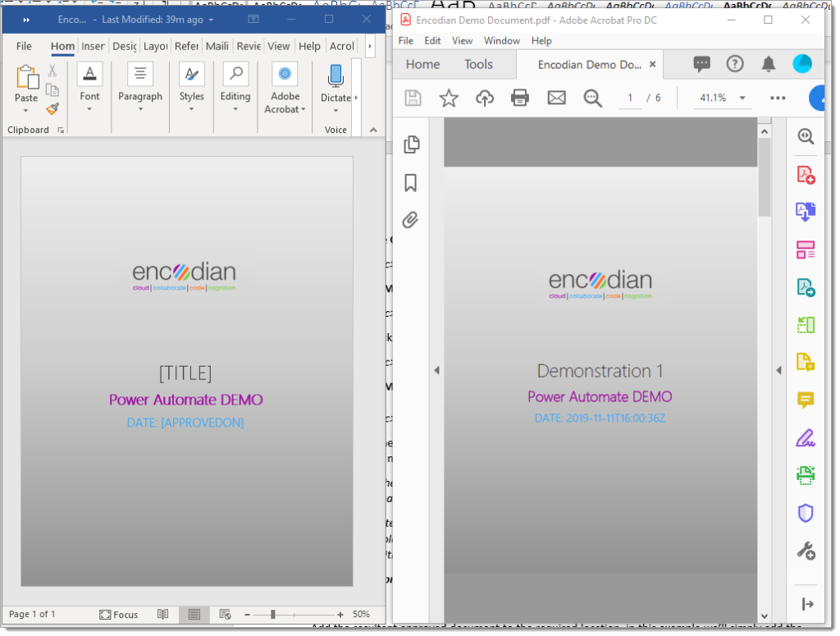Screen dimensions: 840x636
Task: Send PDF by email envelope icon
Action: click(557, 98)
